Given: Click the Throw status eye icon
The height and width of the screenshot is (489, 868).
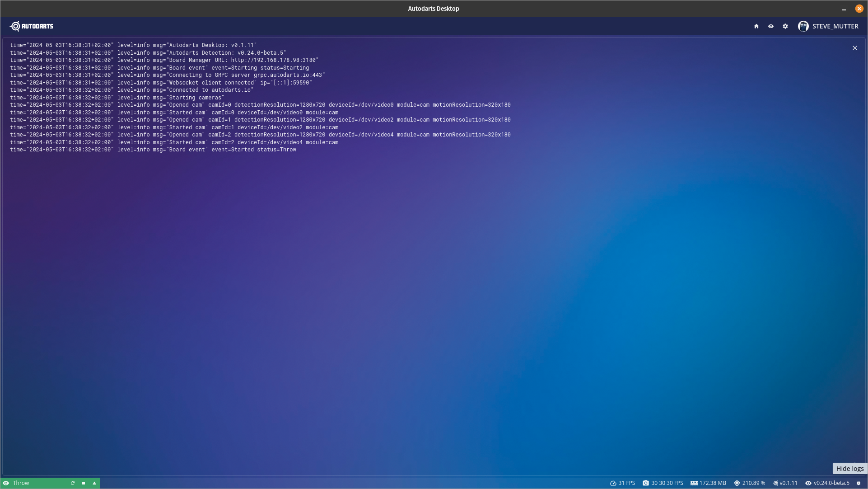Looking at the screenshot, I should (6, 483).
